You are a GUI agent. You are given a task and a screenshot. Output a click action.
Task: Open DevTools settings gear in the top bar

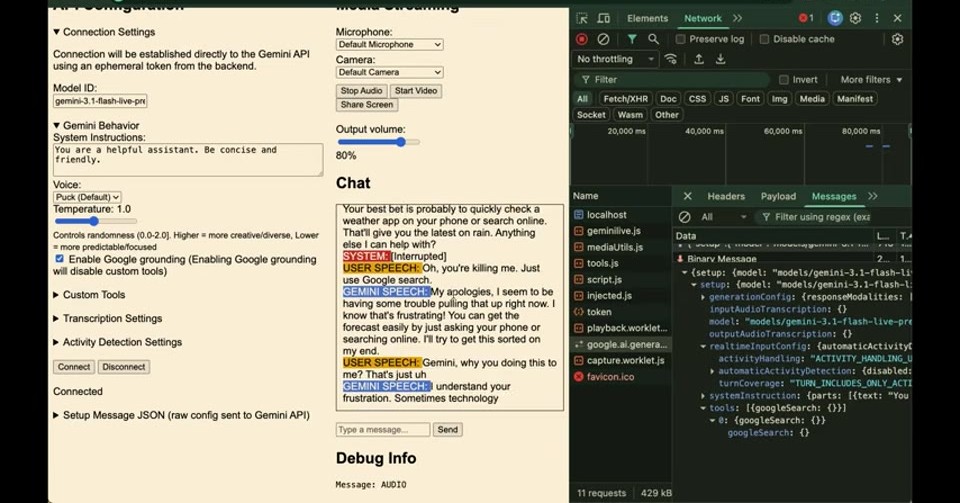pos(855,18)
